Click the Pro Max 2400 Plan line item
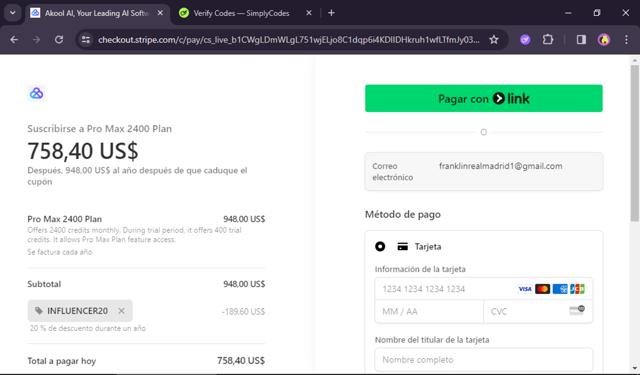This screenshot has height=375, width=640. (x=64, y=219)
